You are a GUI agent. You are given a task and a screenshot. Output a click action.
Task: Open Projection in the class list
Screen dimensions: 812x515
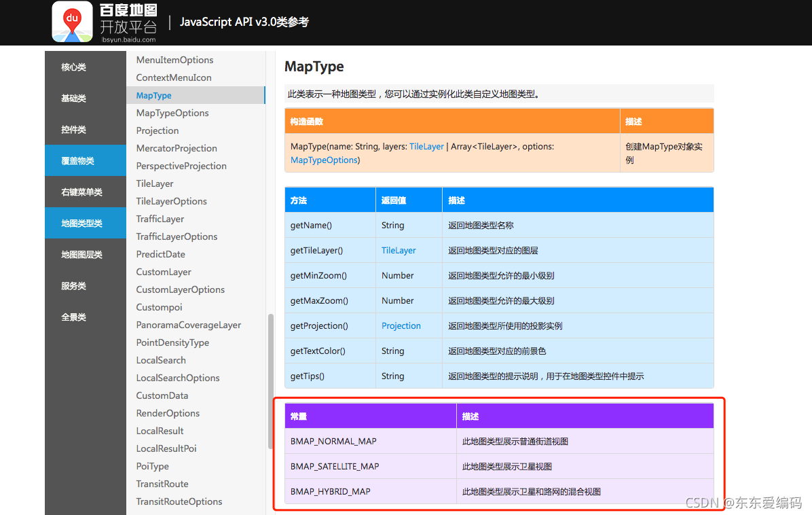pos(158,130)
